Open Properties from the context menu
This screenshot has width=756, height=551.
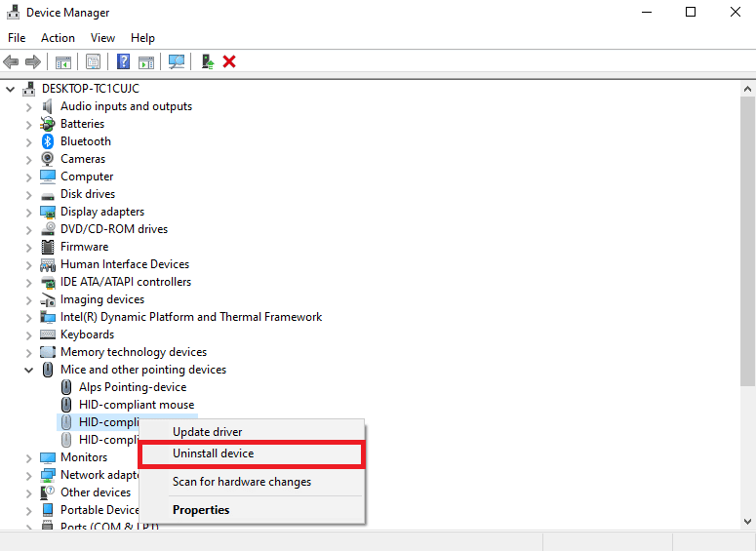coord(252,509)
